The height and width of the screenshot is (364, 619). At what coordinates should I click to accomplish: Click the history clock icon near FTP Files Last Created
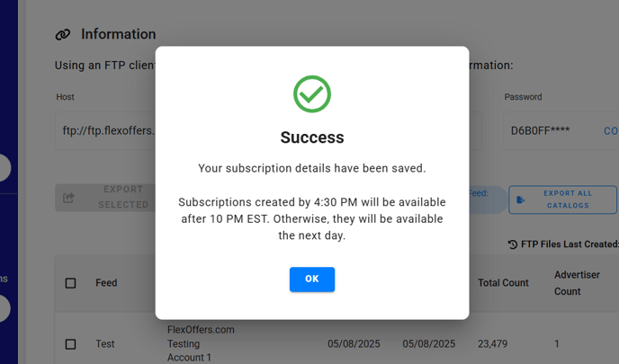513,244
